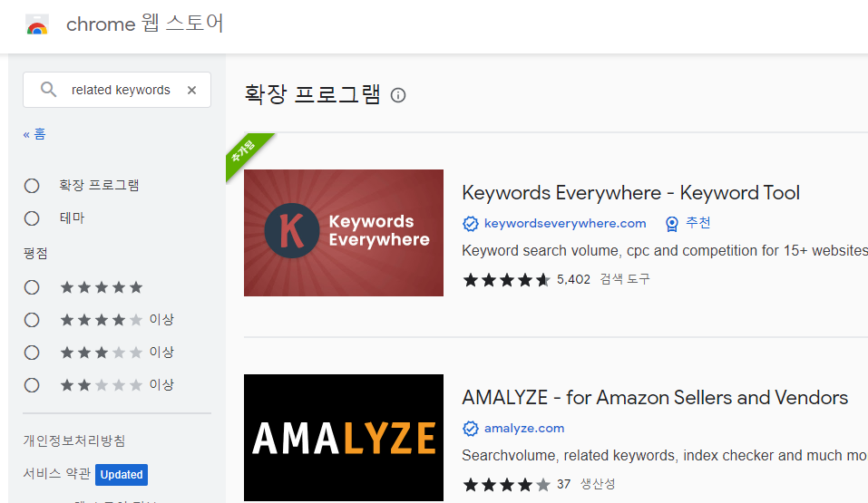
Task: Click the chrome 웹 스토어 header title
Action: click(x=144, y=24)
